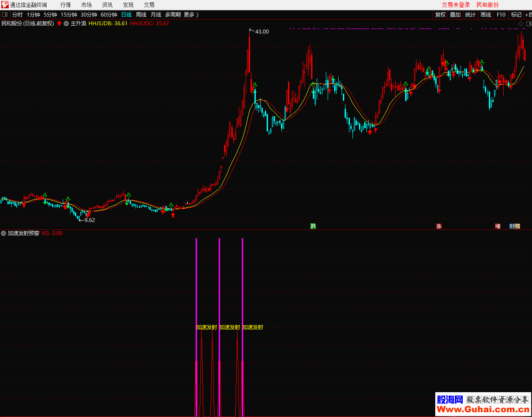Viewport: 532px width, 417px height.
Task: Open the 行情 menu
Action: [x=65, y=5]
